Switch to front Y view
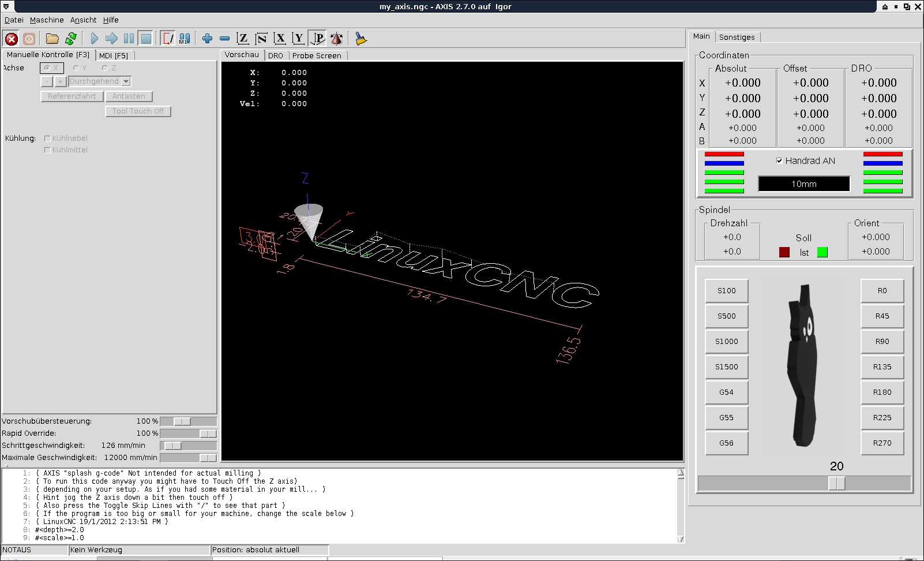Viewport: 924px width, 561px height. 298,39
